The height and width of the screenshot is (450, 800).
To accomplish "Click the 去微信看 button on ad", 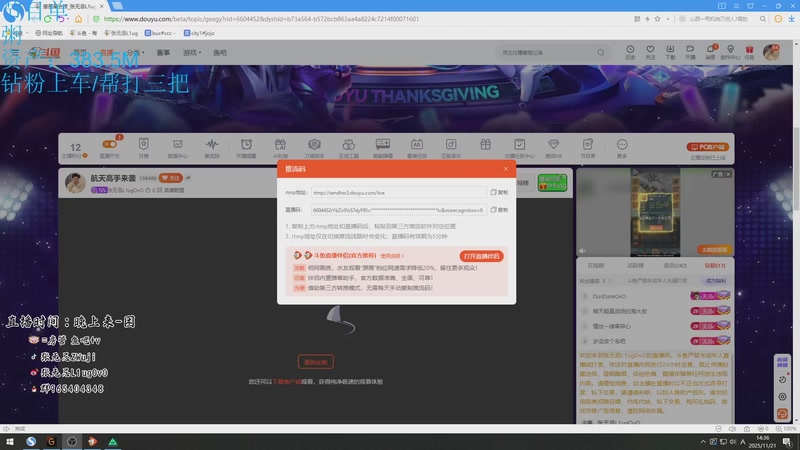I will click(714, 249).
